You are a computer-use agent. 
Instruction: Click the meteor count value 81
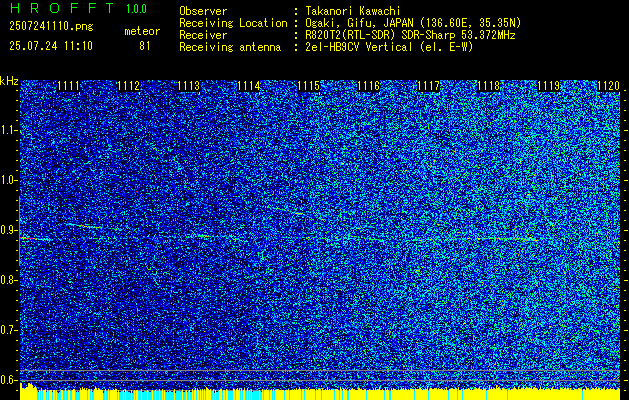pos(145,46)
